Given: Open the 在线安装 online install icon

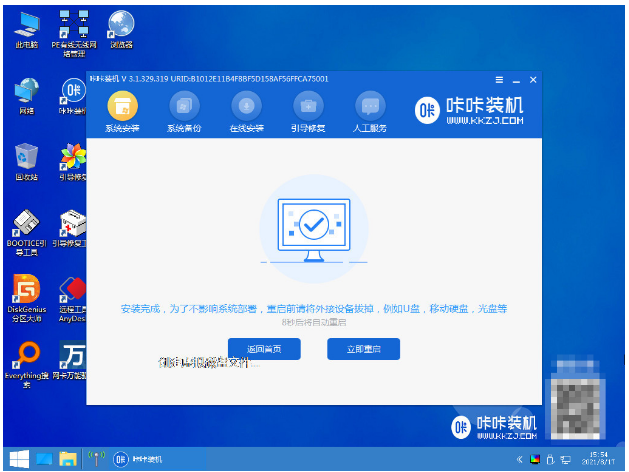Looking at the screenshot, I should point(246,112).
